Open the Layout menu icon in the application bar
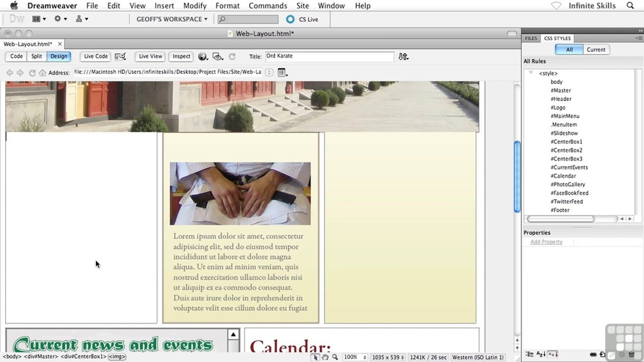 pyautogui.click(x=39, y=19)
